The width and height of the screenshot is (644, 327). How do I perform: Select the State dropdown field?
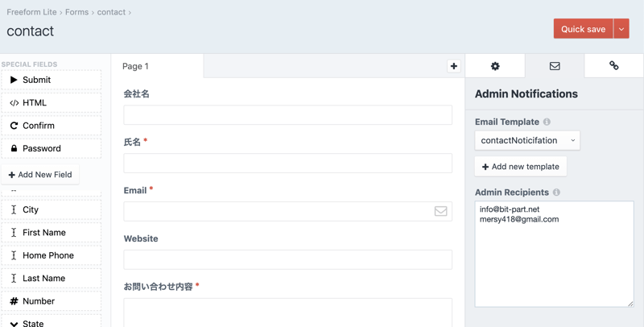pos(52,322)
